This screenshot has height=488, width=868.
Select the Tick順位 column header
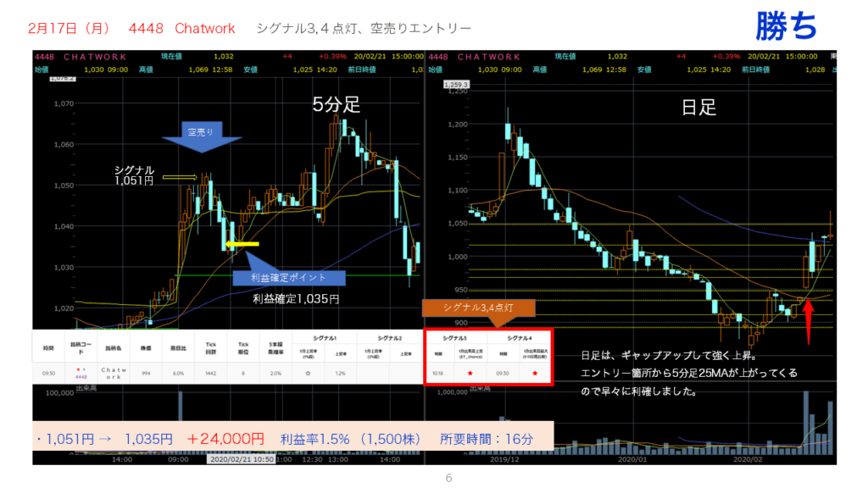click(x=243, y=348)
